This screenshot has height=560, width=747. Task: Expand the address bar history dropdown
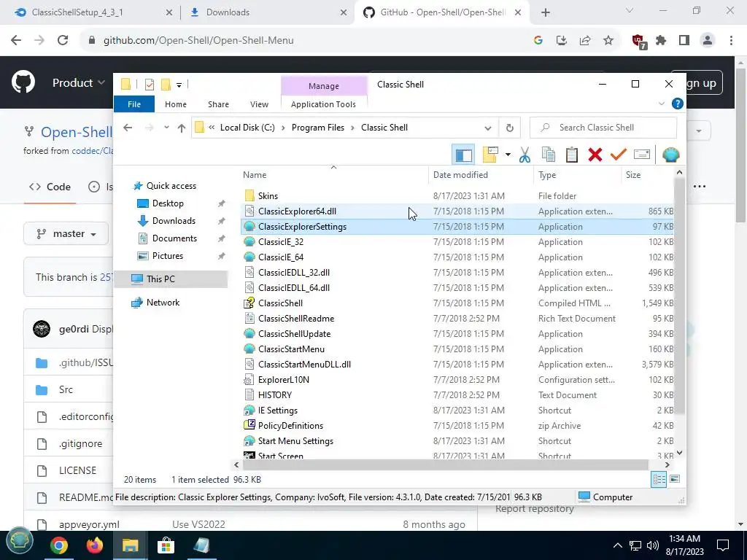[488, 128]
